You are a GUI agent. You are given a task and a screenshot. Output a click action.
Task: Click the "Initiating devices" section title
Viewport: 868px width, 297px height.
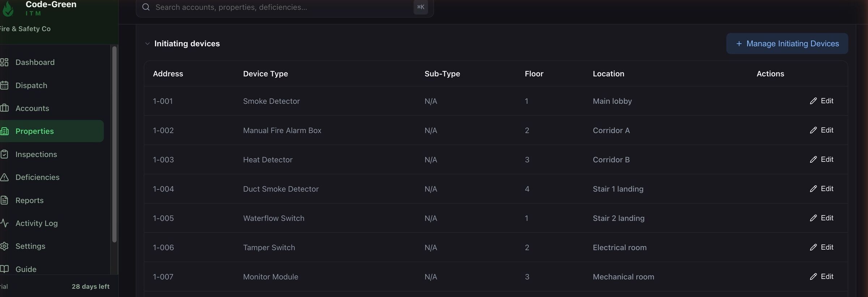pos(187,44)
